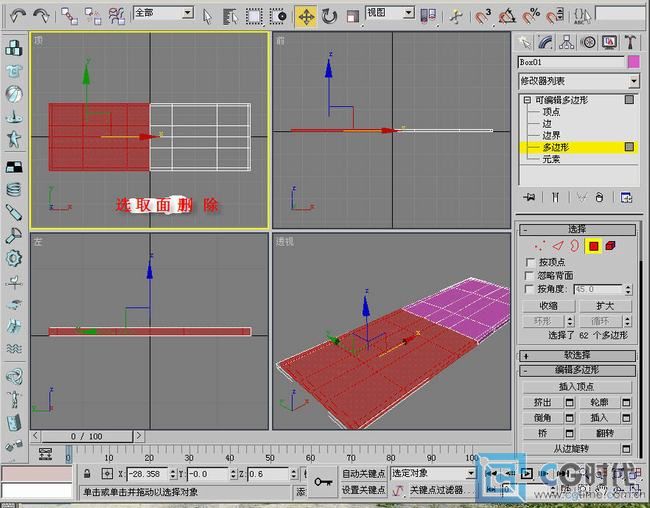Toggle the Angle Snap icon
This screenshot has width=650, height=508.
tap(507, 17)
